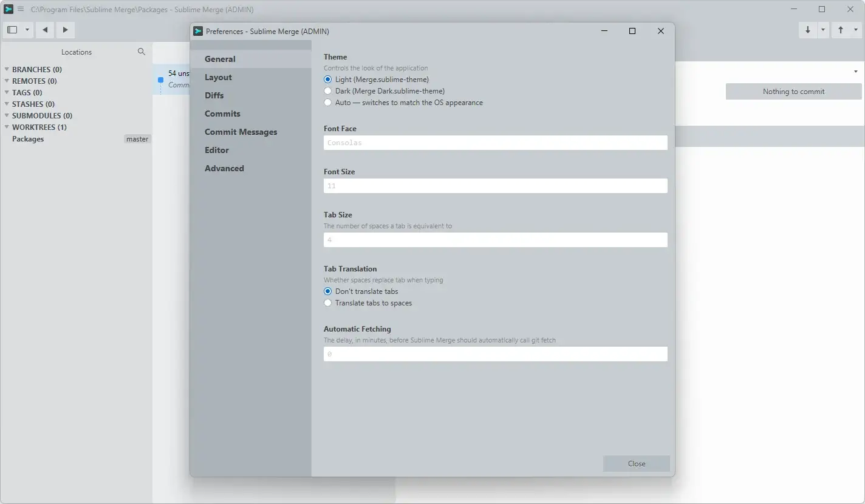Navigate back with the left arrow button
This screenshot has height=504, width=865.
45,30
